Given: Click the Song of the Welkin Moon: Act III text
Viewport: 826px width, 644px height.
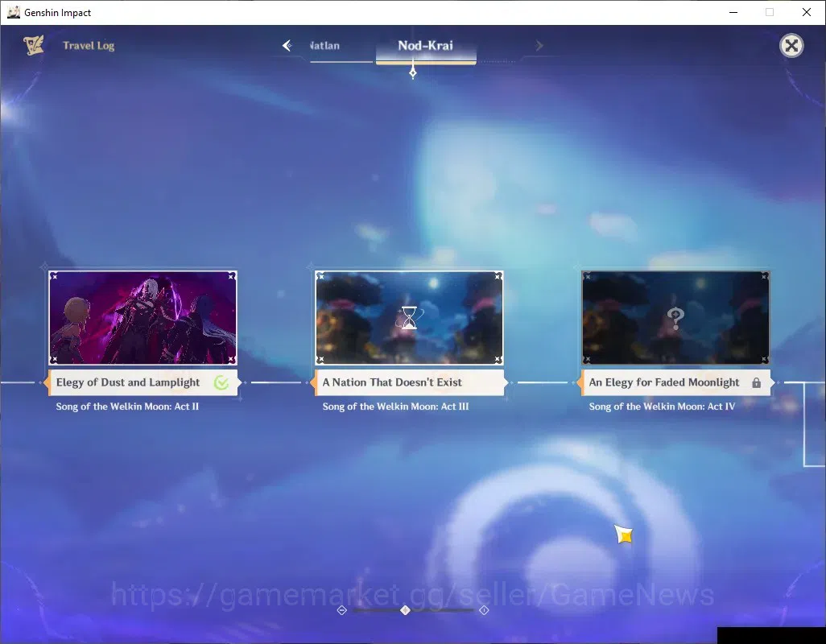Looking at the screenshot, I should coord(395,407).
